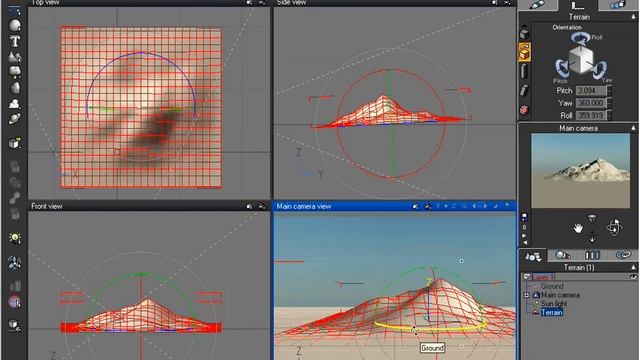Click the Yaw value field
Viewport: 640px width, 360px height.
point(591,103)
